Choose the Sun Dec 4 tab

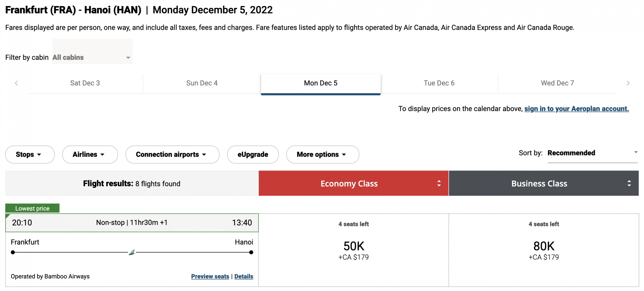[x=202, y=83]
